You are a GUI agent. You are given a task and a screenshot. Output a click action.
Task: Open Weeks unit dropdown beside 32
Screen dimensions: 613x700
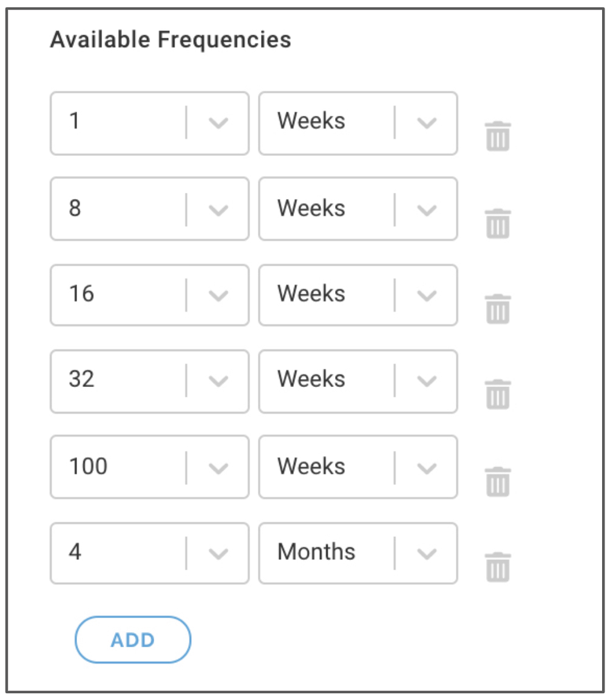(x=358, y=382)
